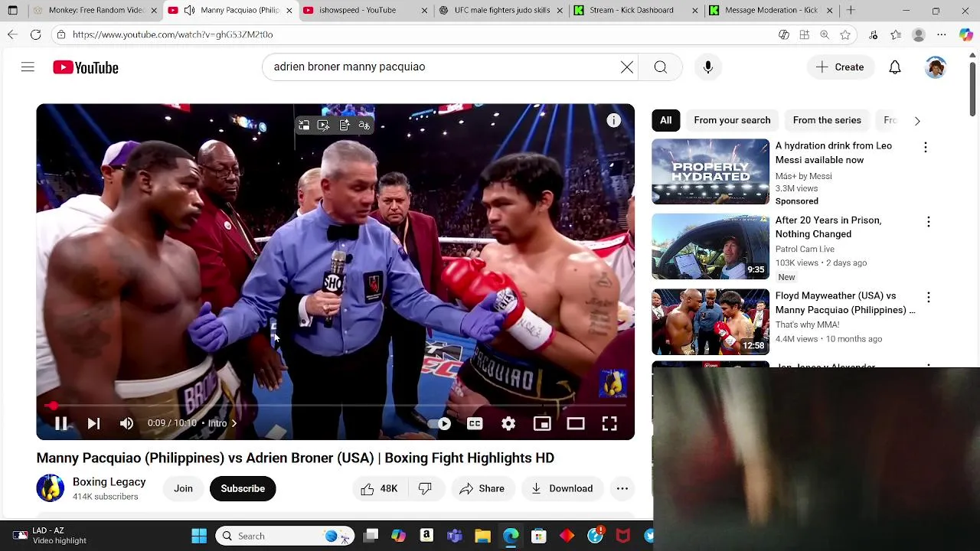Open browser zoom magnifier icon
The image size is (980, 551).
coord(825,34)
